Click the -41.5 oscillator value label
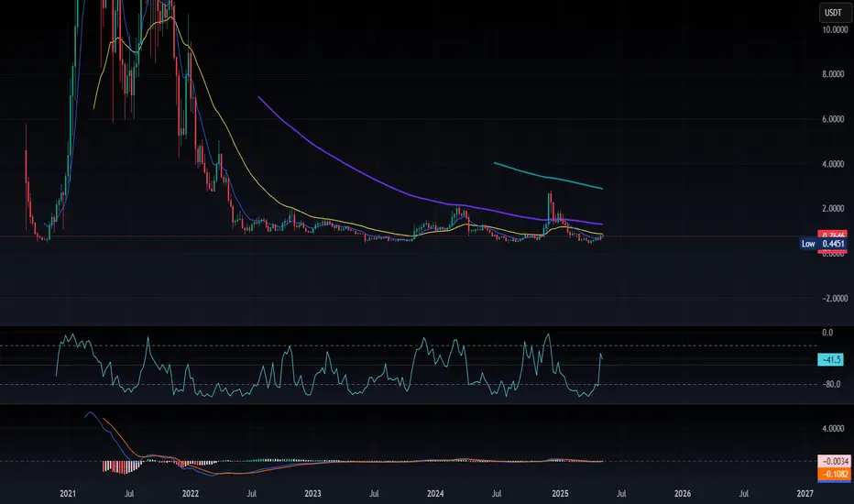The height and width of the screenshot is (504, 854). point(830,359)
